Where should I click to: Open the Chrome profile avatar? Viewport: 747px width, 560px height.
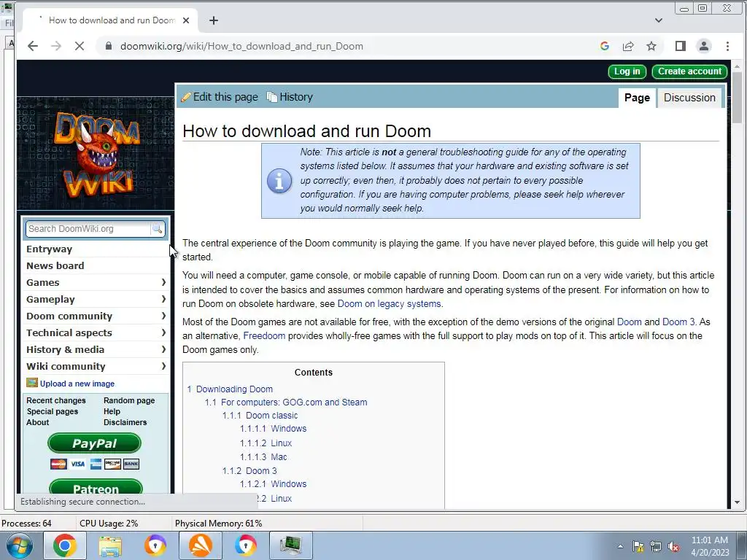704,46
